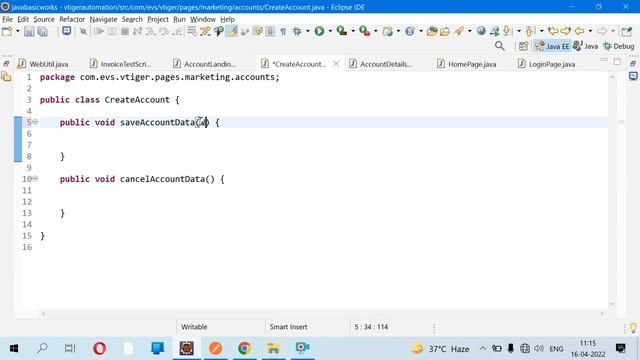Switch to the Java EE perspective
The height and width of the screenshot is (360, 640).
pyautogui.click(x=552, y=46)
